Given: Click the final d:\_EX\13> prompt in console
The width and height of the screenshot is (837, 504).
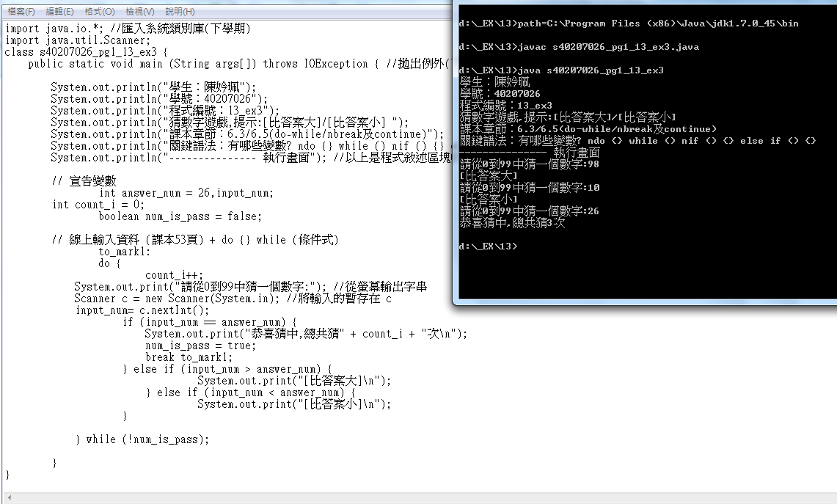Looking at the screenshot, I should coord(488,246).
